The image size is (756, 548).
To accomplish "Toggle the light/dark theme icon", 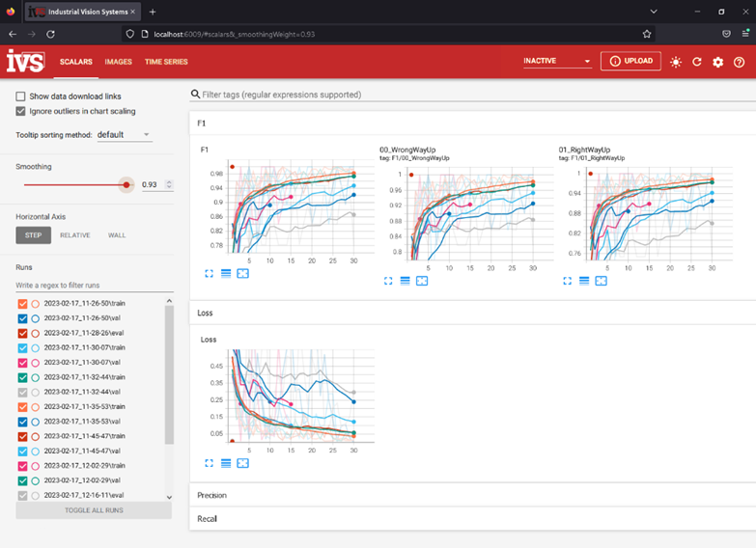I will coord(675,62).
